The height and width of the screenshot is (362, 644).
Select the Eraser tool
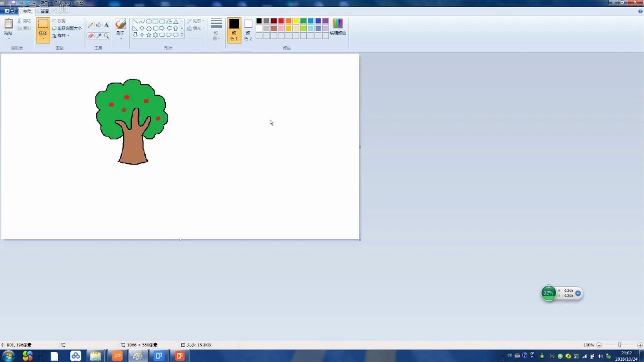[90, 36]
